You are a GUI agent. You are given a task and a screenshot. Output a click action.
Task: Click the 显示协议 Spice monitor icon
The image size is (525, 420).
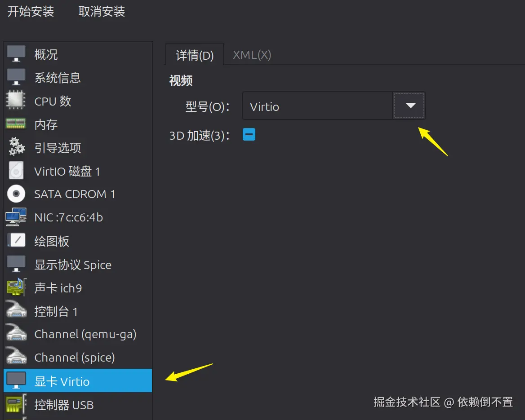pos(16,264)
